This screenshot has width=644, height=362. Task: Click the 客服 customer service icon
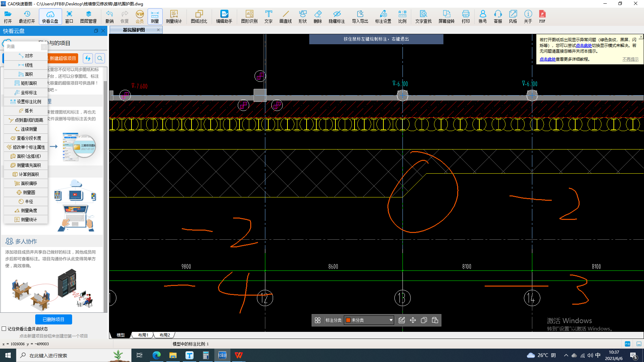(x=498, y=16)
